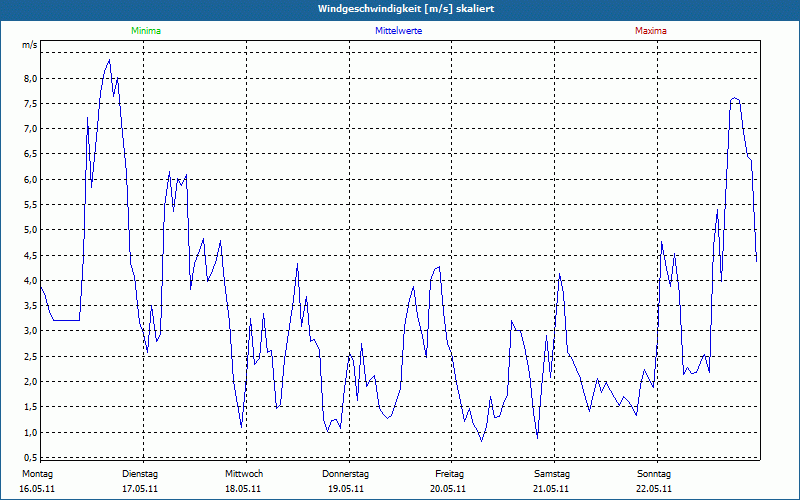
Task: Click the 2,0 y-axis value
Action: 31,382
